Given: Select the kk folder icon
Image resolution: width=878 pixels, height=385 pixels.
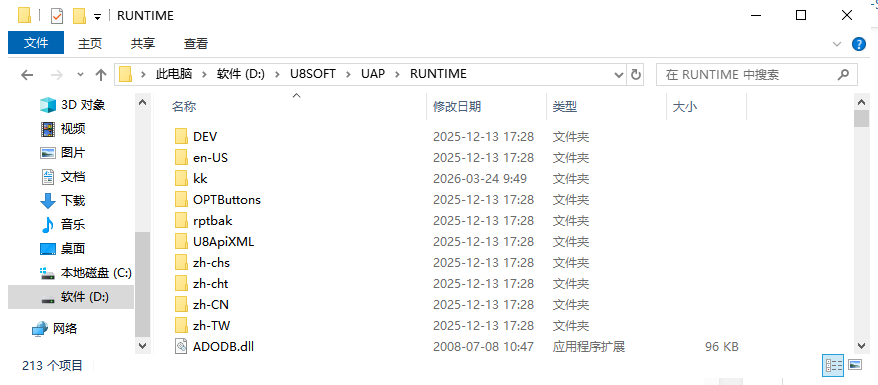Looking at the screenshot, I should pyautogui.click(x=181, y=179).
